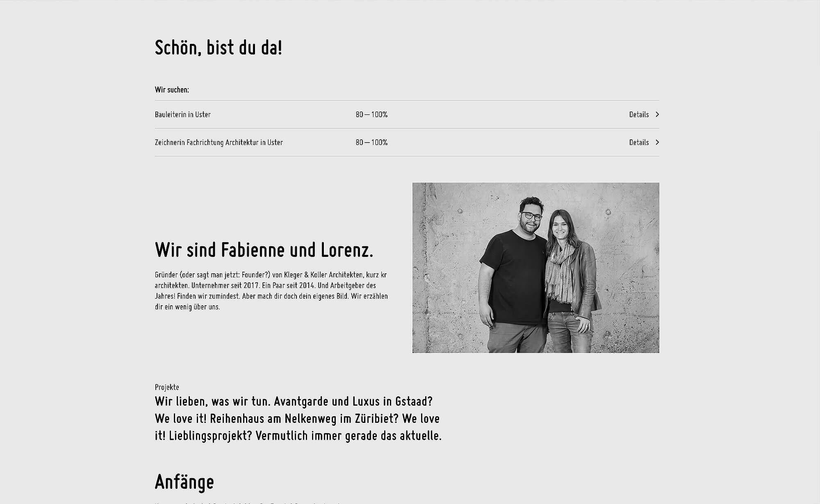Click the Projekte section label
This screenshot has height=504, width=820.
point(167,387)
